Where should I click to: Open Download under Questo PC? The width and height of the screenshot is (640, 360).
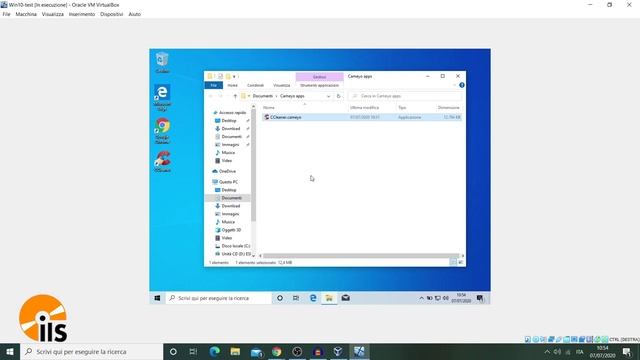pyautogui.click(x=230, y=206)
